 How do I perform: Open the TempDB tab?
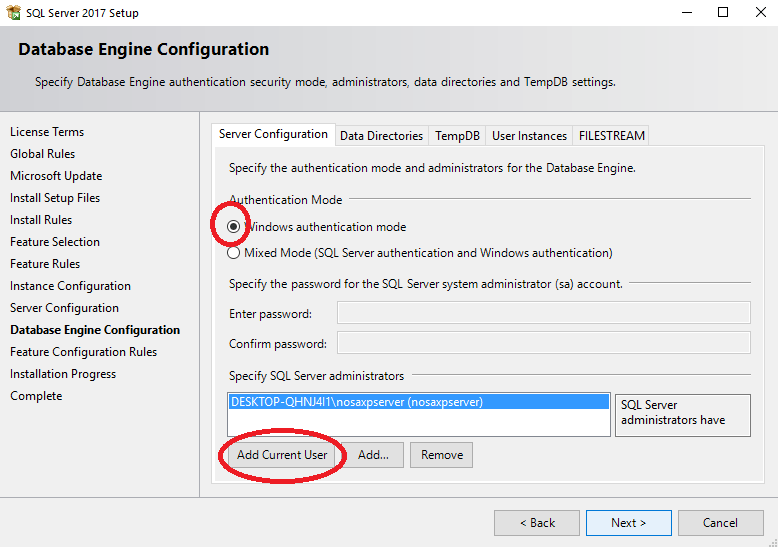pos(457,136)
